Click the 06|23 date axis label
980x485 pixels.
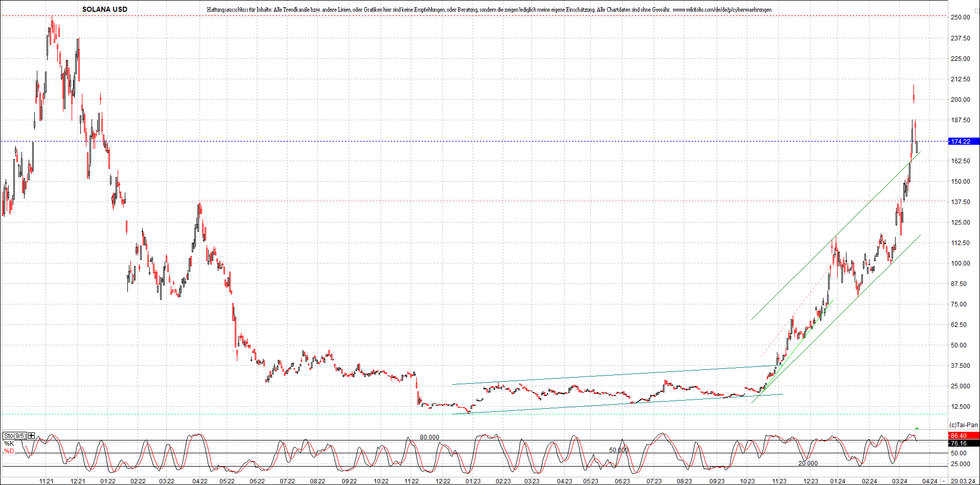[x=622, y=481]
